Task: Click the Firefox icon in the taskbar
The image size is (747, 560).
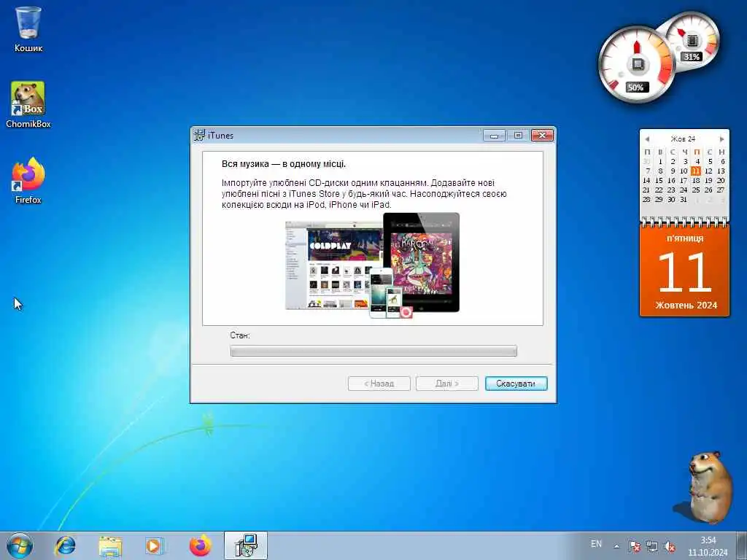Action: tap(201, 545)
